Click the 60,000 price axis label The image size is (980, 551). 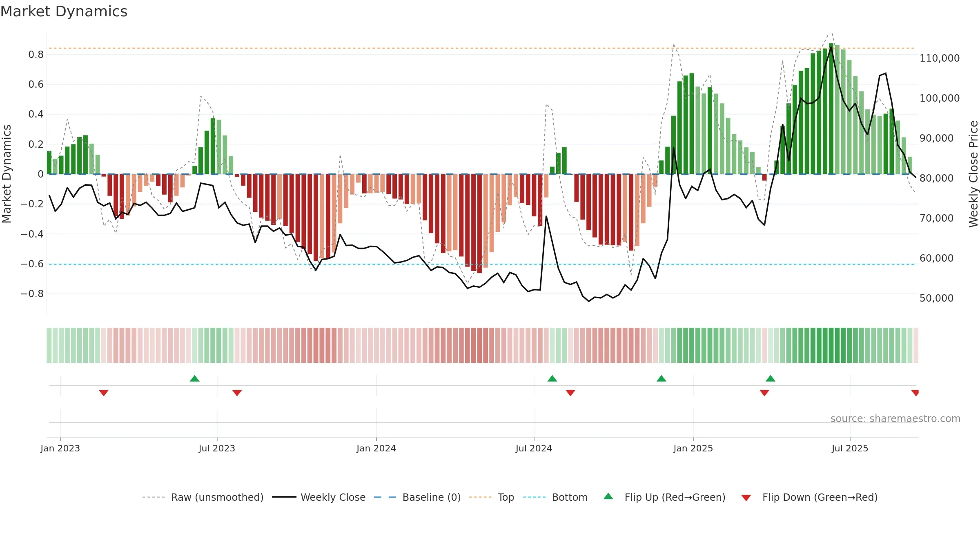coord(937,258)
